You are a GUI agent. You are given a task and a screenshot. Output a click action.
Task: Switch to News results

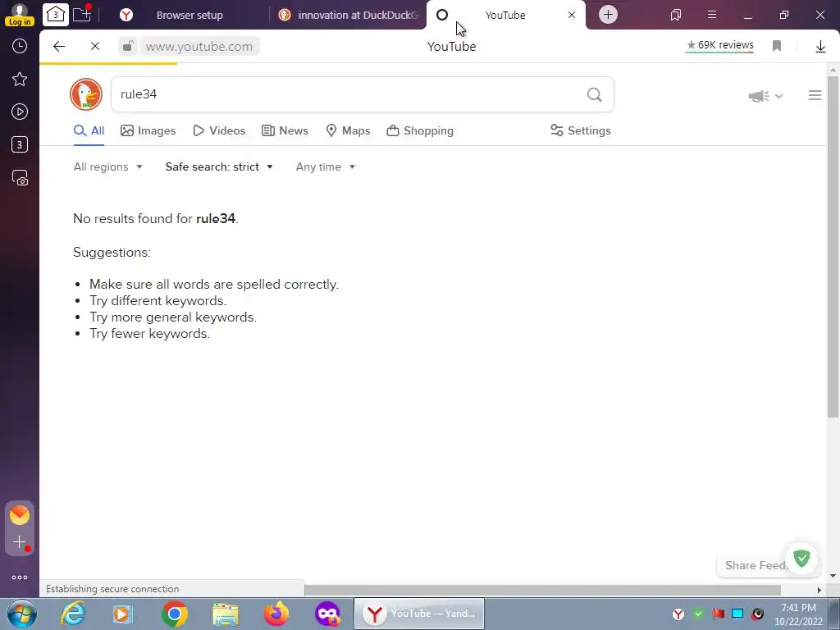(x=285, y=130)
